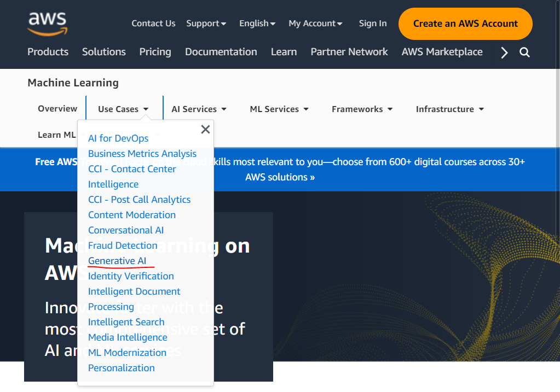
Task: Open the search magnifier icon
Action: pos(524,52)
